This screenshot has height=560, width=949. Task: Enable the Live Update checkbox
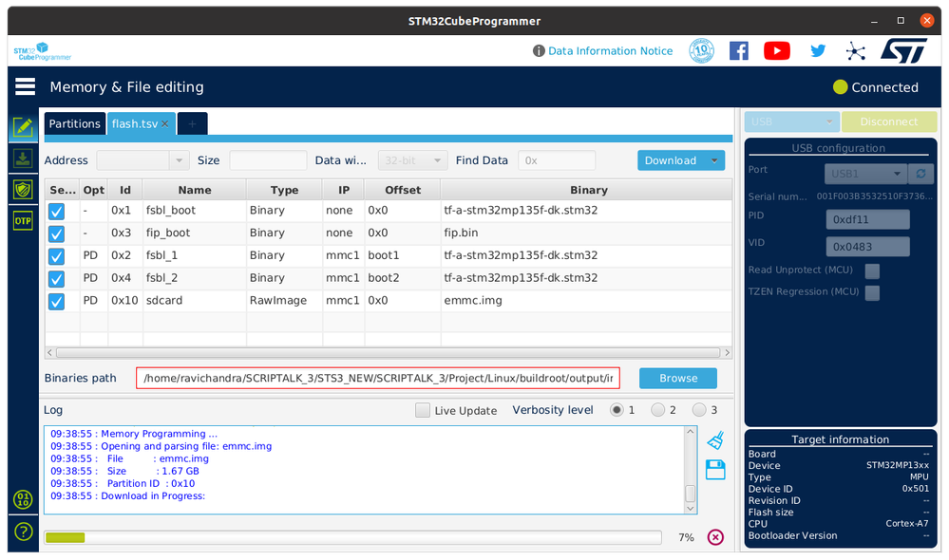coord(423,410)
